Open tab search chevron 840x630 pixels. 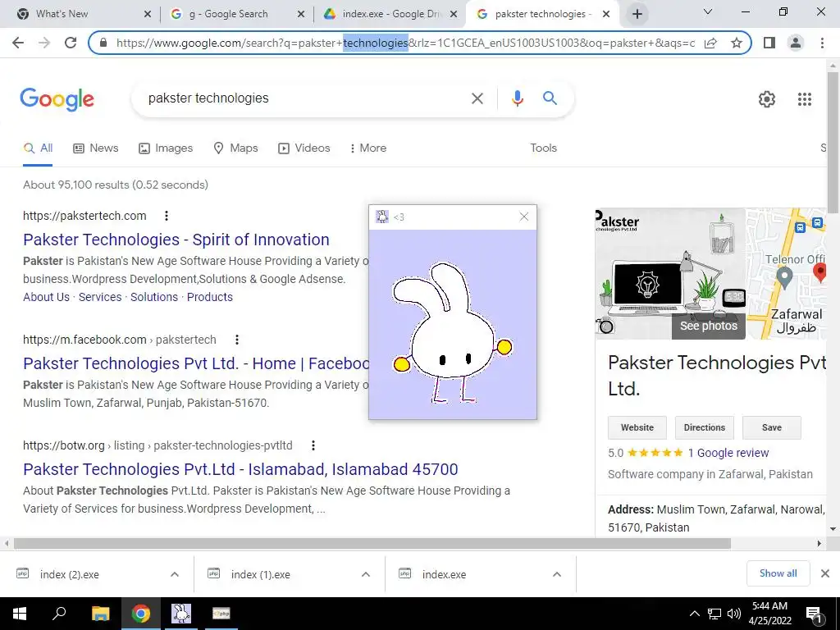[x=708, y=11]
